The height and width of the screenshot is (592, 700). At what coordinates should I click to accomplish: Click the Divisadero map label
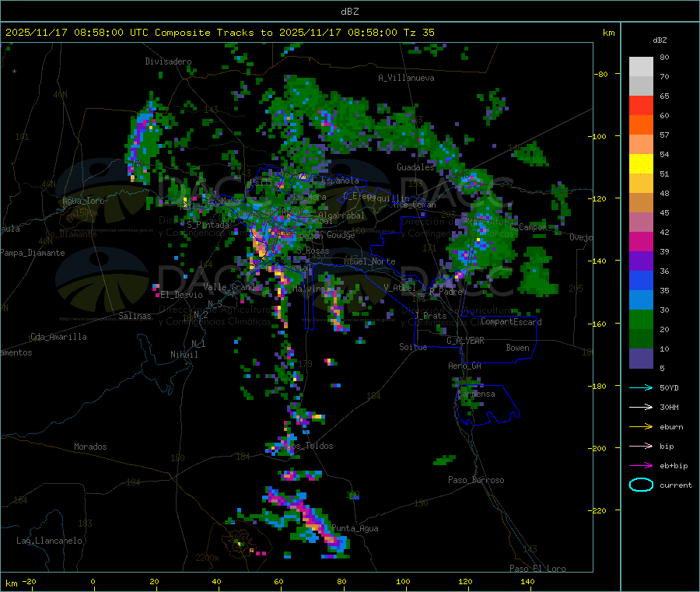click(x=168, y=61)
